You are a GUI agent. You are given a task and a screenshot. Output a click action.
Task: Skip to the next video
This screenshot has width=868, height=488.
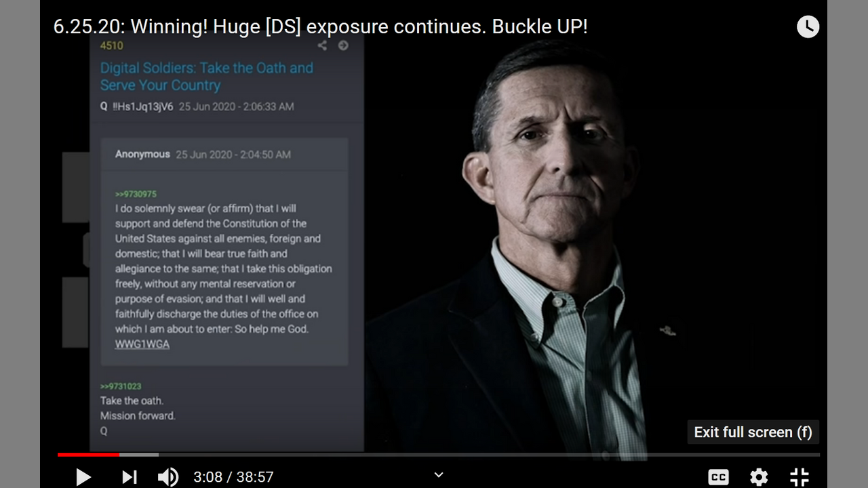click(129, 476)
